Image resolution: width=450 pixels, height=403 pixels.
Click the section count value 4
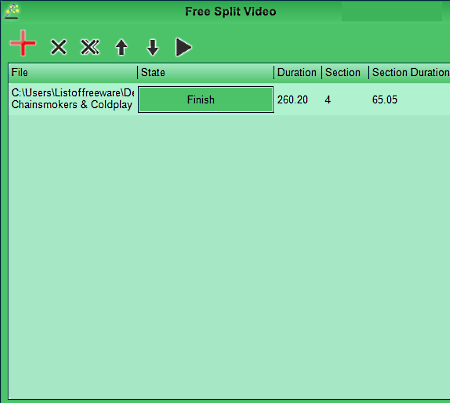(328, 100)
